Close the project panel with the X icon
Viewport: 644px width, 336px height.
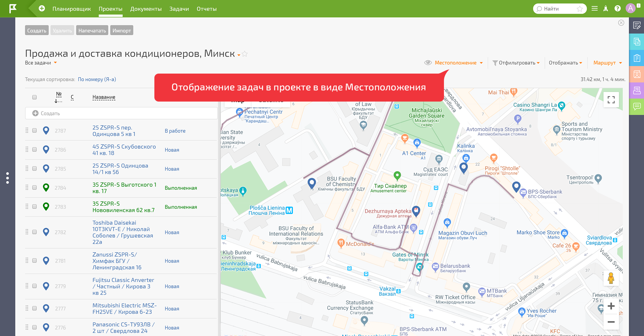tap(621, 23)
